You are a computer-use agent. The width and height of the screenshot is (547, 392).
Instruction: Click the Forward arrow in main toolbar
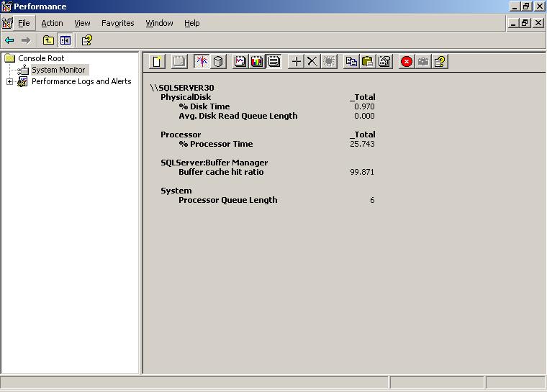[26, 40]
